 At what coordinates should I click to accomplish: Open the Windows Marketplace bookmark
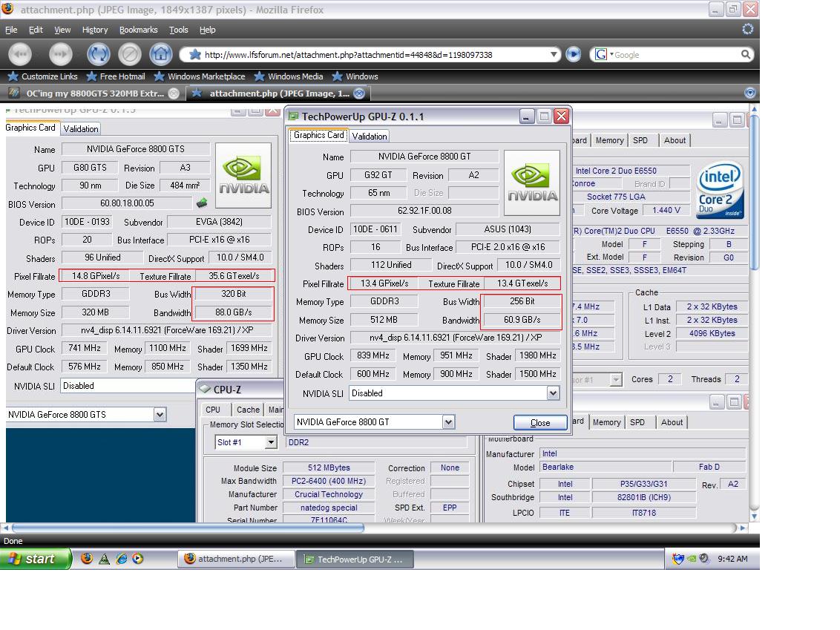pos(200,76)
